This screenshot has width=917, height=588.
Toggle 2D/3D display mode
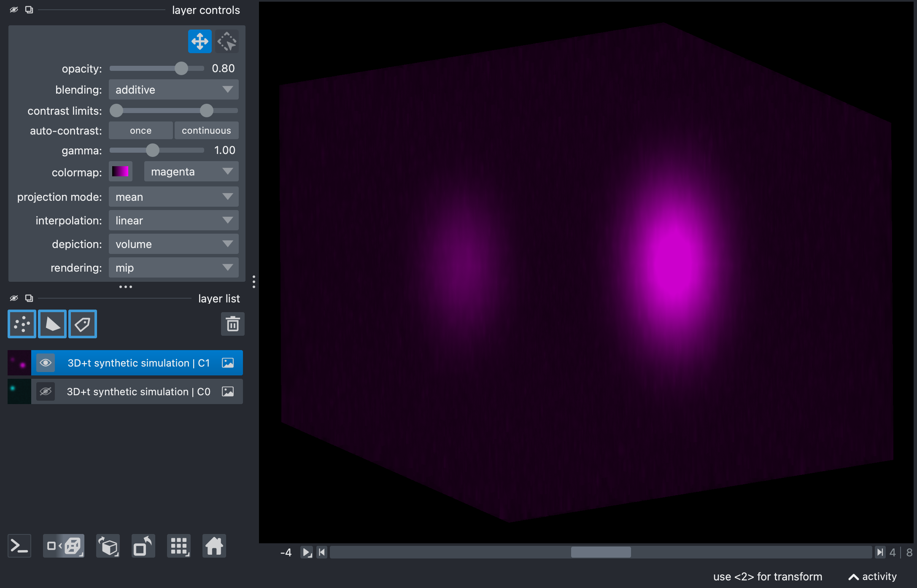point(64,546)
